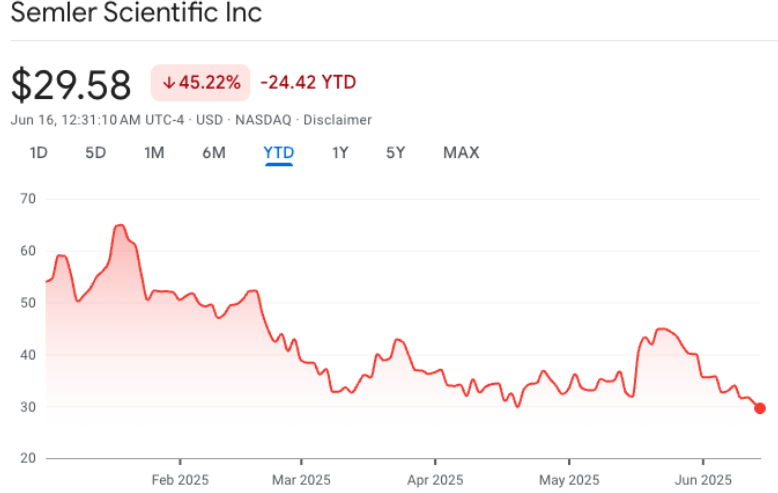Screen dimensions: 778x493
Task: Show the 1M chart view
Action: coord(154,153)
